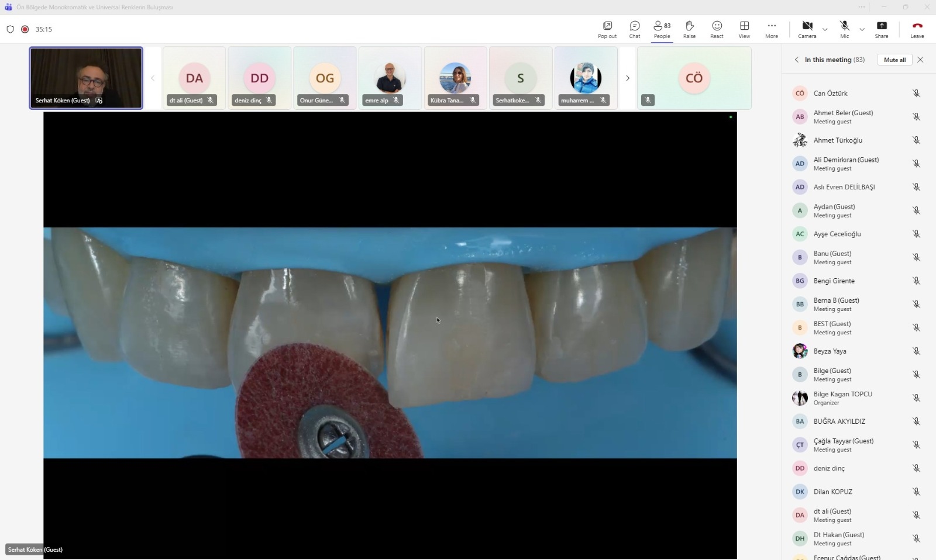Show next participants in gallery strip
Viewport: 936px width, 560px height.
[627, 78]
